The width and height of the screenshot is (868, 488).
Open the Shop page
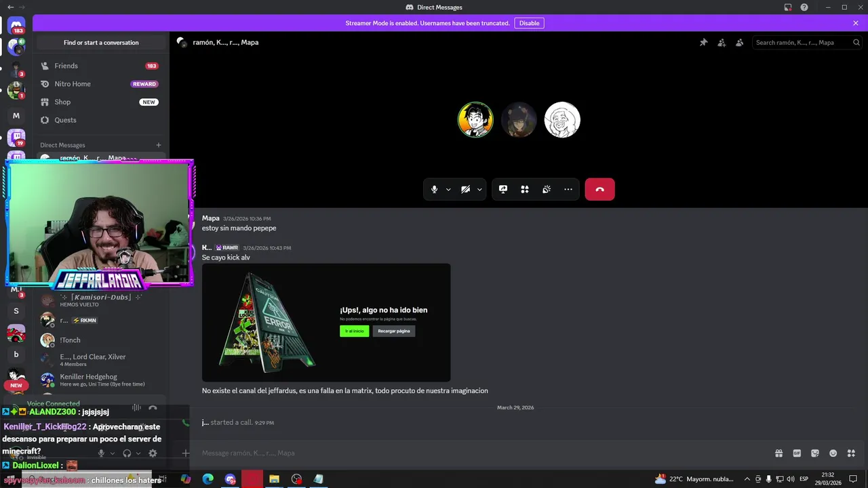pos(100,102)
